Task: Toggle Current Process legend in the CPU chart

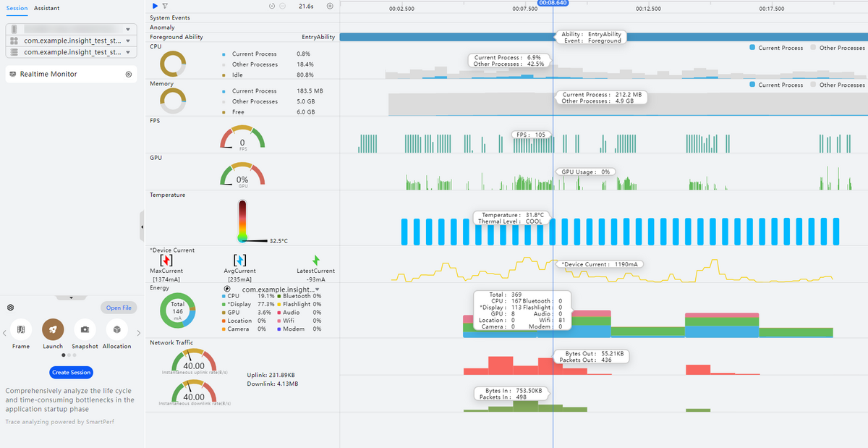Action: coord(776,48)
